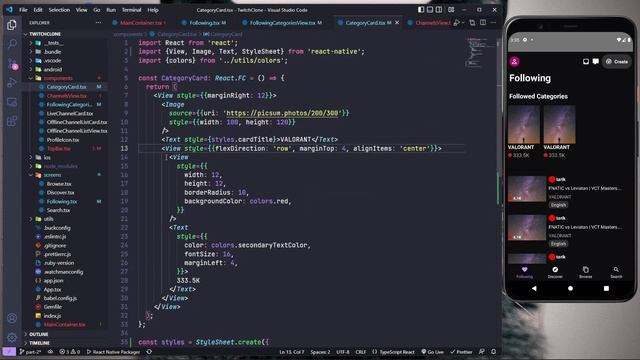Open the Edit menu
Image resolution: width=640 pixels, height=360 pixels.
click(38, 10)
